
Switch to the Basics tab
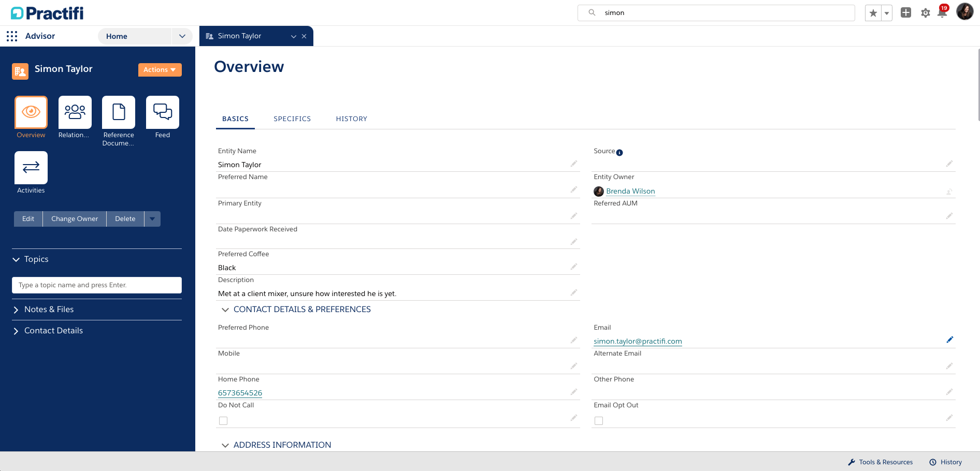235,119
